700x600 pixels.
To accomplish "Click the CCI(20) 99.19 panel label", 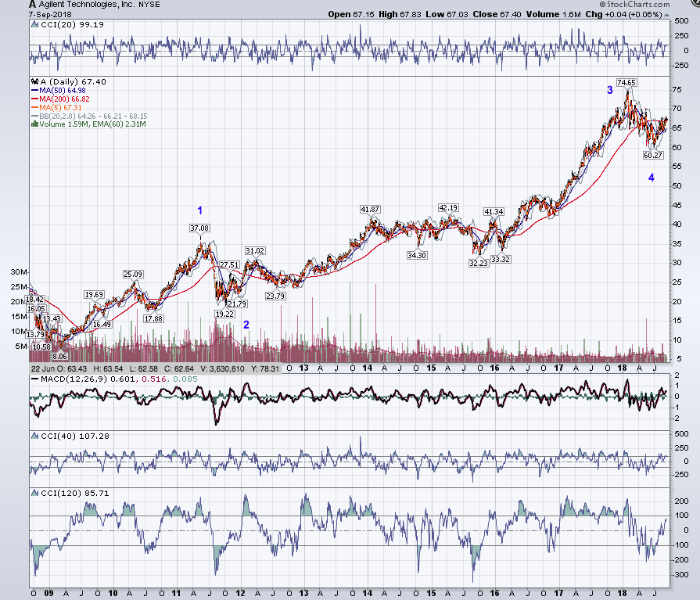I will [72, 25].
